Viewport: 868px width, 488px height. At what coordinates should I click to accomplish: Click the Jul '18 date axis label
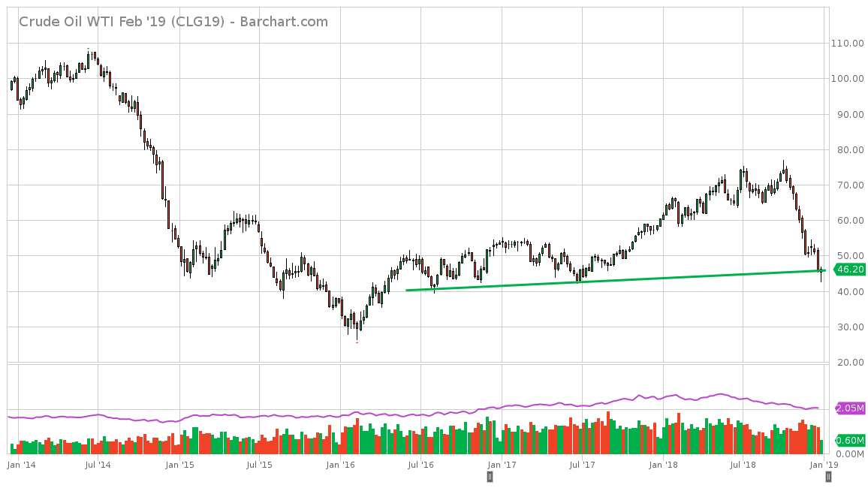pyautogui.click(x=743, y=465)
